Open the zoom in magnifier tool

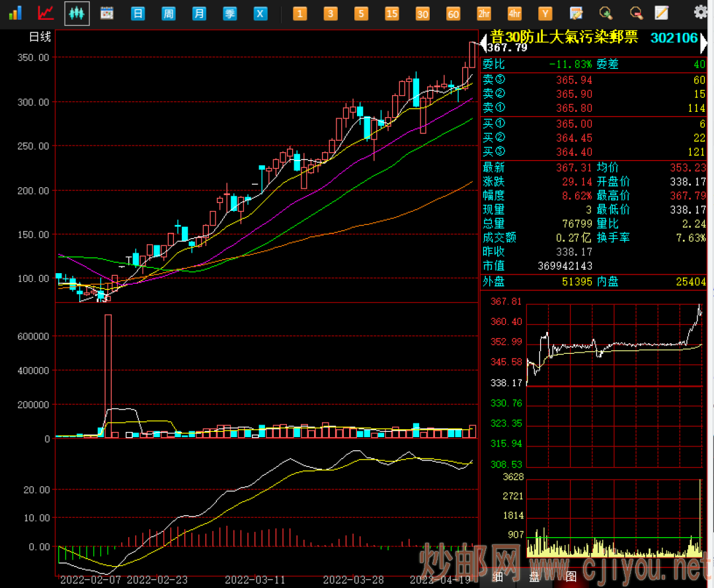coord(605,13)
